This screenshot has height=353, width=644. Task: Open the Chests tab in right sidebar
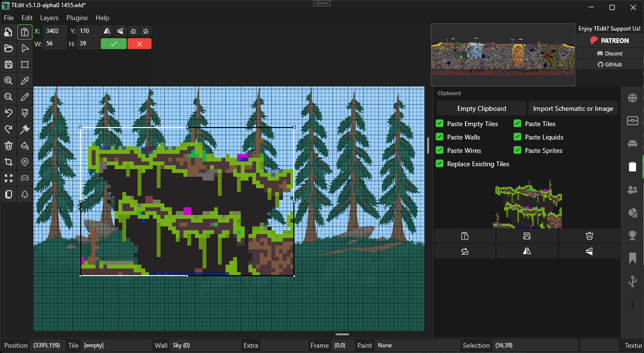tap(633, 121)
